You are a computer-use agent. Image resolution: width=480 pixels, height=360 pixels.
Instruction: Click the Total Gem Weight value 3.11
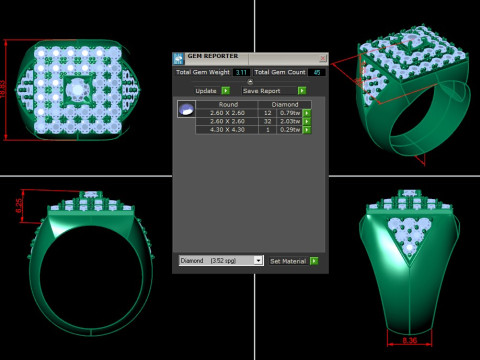coord(241,72)
